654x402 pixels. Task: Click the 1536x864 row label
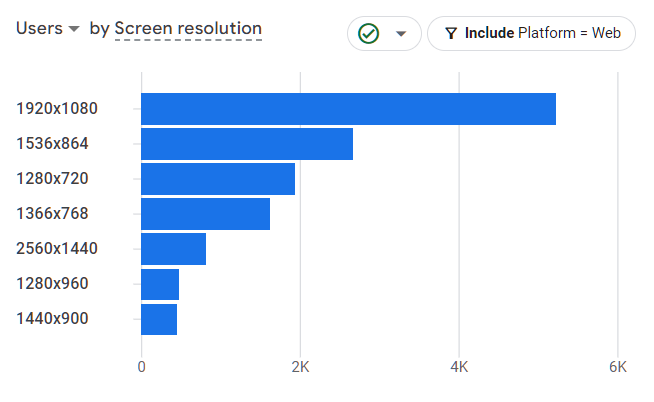52,143
